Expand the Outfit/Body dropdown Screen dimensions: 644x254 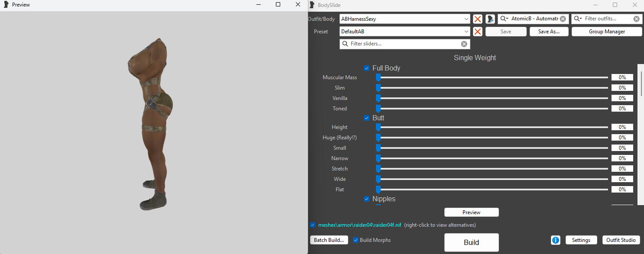pyautogui.click(x=466, y=19)
